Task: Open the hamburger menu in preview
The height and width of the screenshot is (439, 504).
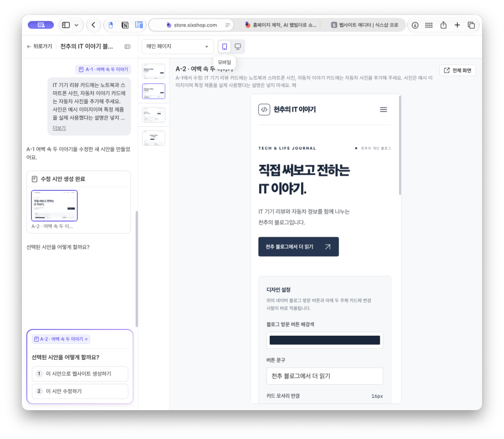Action: coord(383,109)
